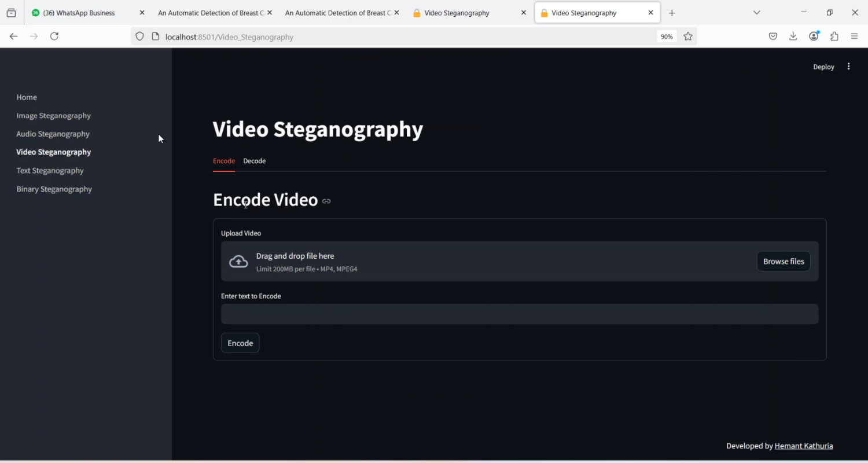Click the Deploy button
The height and width of the screenshot is (463, 868).
pos(823,66)
